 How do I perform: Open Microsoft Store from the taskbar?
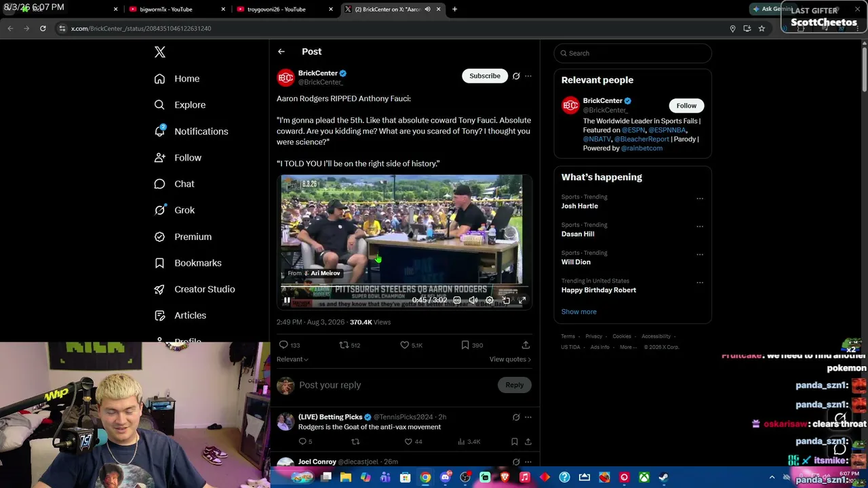[406, 477]
